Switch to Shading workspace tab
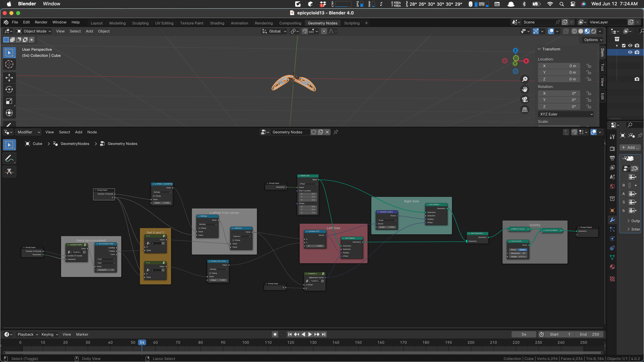Screen dimensions: 644x362 coord(217,23)
